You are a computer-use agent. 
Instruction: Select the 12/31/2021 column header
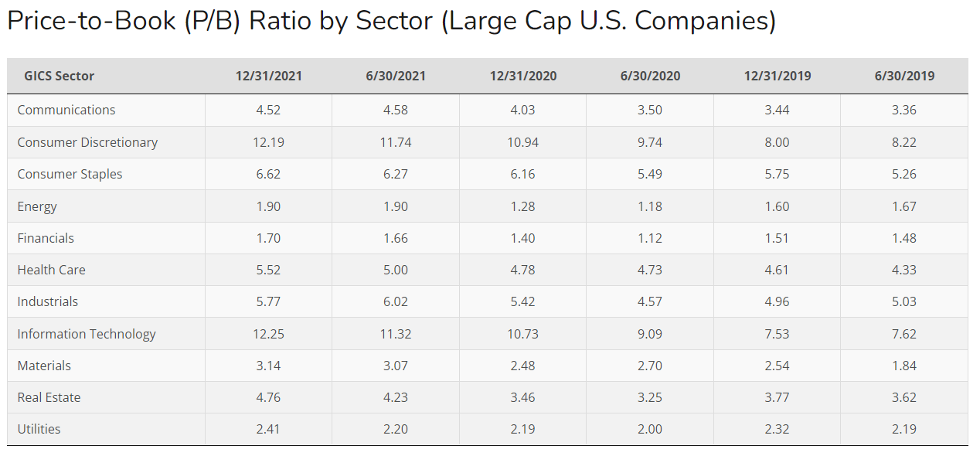268,76
